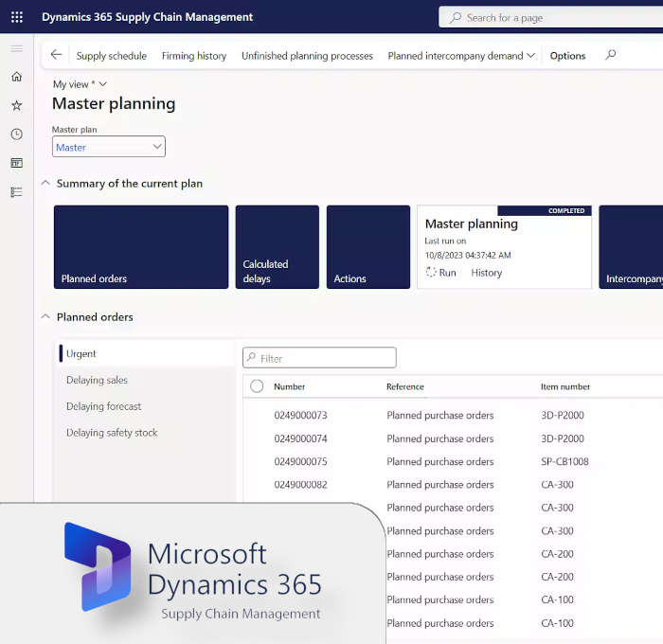The height and width of the screenshot is (644, 663).
Task: Open the Master plan dropdown
Action: click(109, 146)
